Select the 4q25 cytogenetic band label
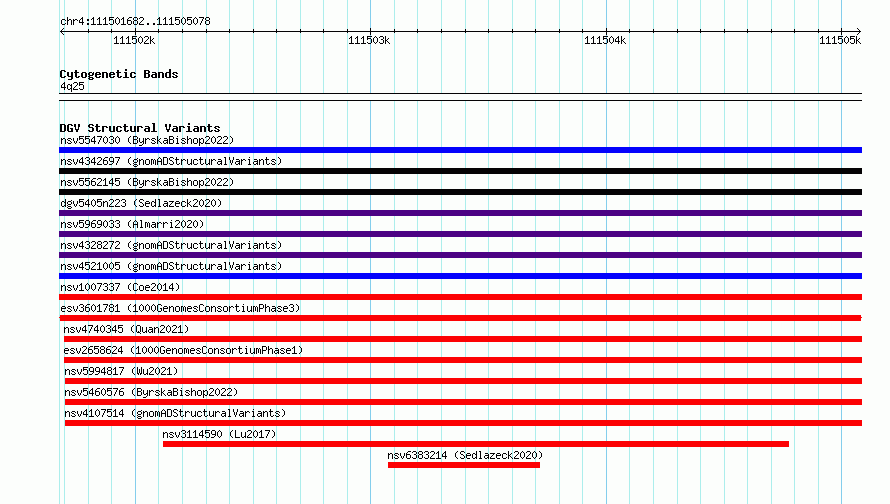The height and width of the screenshot is (504, 890). [x=72, y=86]
